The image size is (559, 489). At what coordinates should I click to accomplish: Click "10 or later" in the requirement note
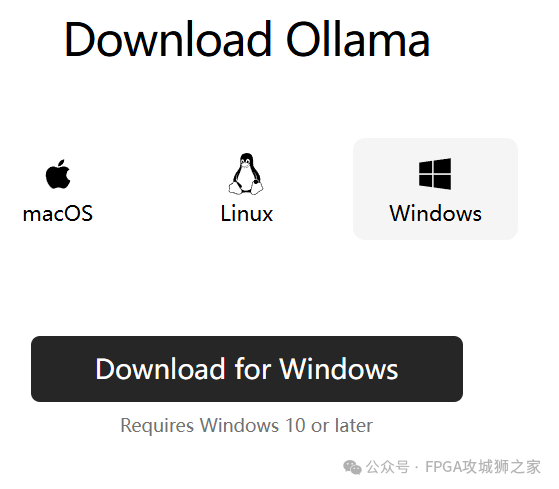tap(329, 426)
